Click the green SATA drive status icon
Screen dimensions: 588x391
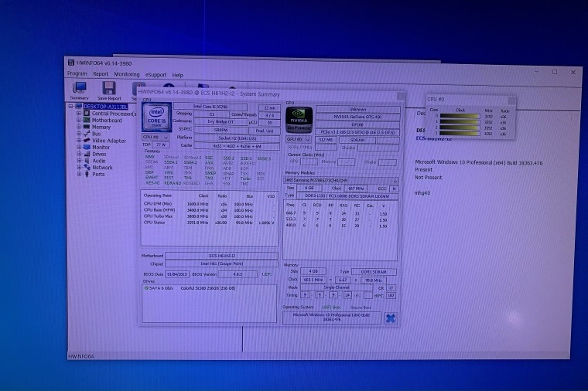(146, 288)
